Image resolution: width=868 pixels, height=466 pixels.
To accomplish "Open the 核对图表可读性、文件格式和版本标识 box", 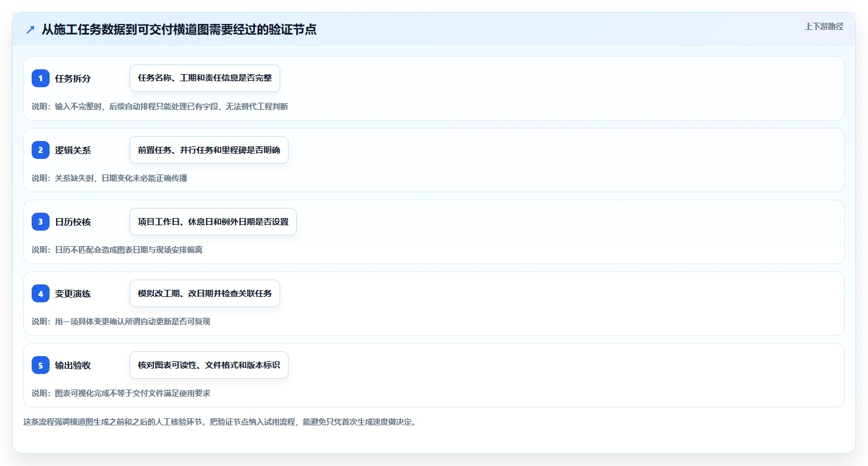I will click(x=209, y=365).
